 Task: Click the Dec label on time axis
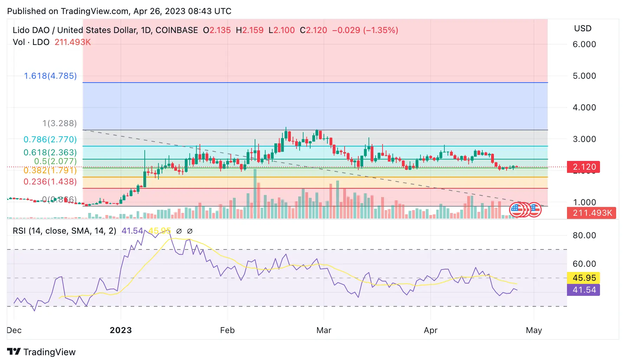[x=14, y=330]
